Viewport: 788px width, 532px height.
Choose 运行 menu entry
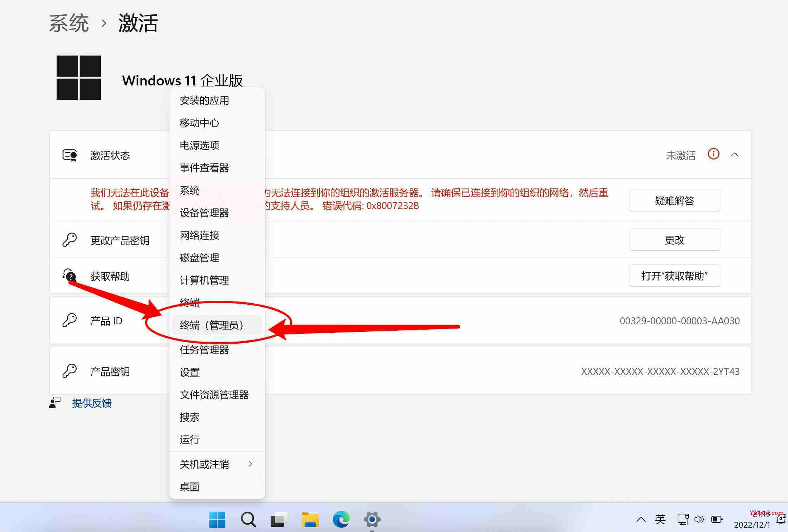(217, 440)
